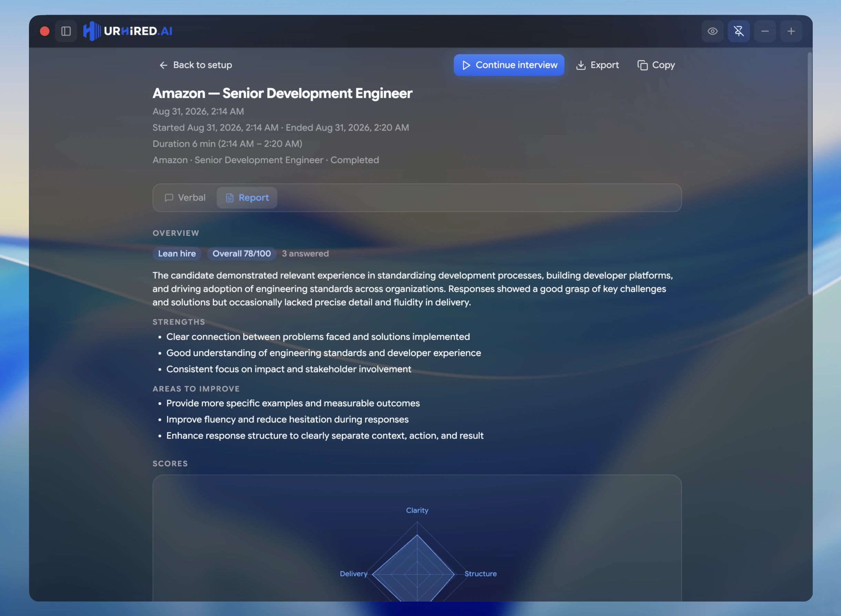Viewport: 841px width, 616px height.
Task: Click the Overall 78/100 score badge
Action: point(242,254)
